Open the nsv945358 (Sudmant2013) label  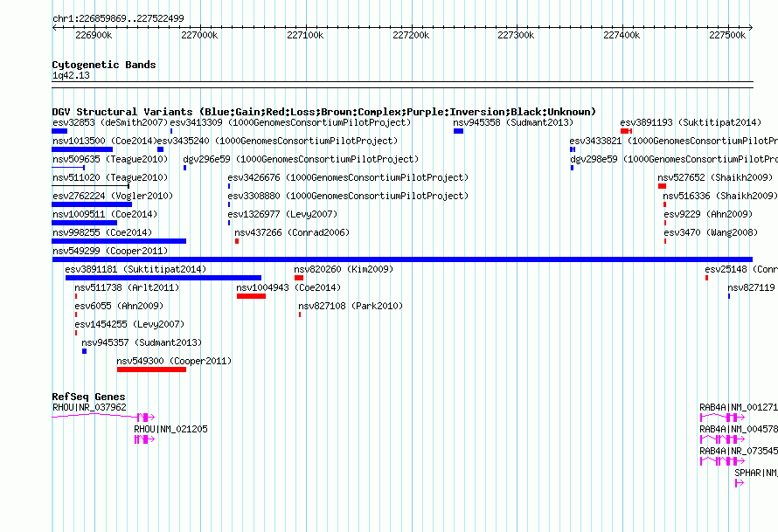pyautogui.click(x=513, y=122)
